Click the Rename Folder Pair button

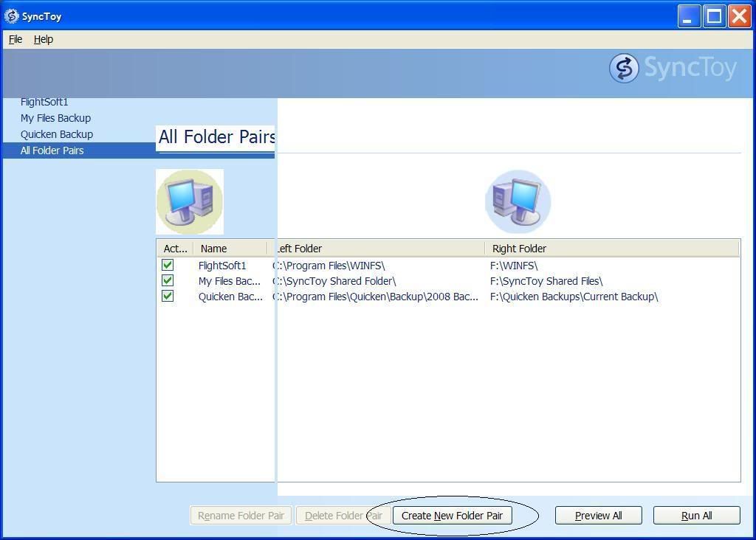241,516
